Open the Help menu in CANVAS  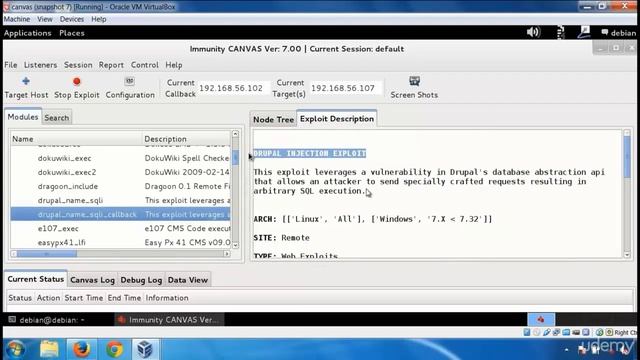coord(174,65)
